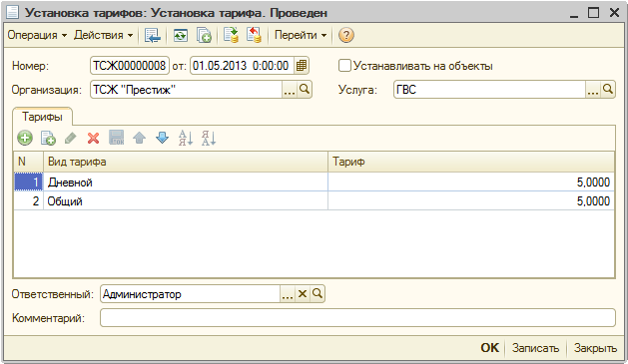Viewport: 628px width, 364px height.
Task: Click the re-post document refresh icon
Action: [x=181, y=35]
